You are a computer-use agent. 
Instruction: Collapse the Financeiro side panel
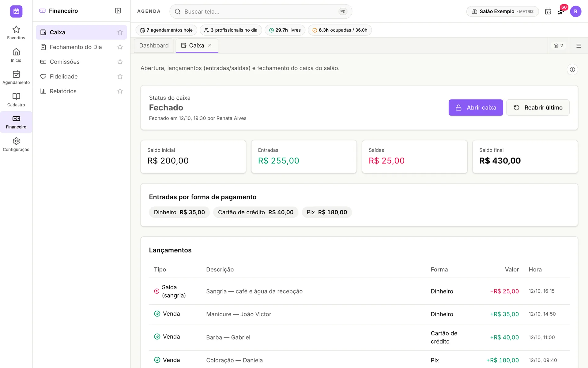(118, 11)
